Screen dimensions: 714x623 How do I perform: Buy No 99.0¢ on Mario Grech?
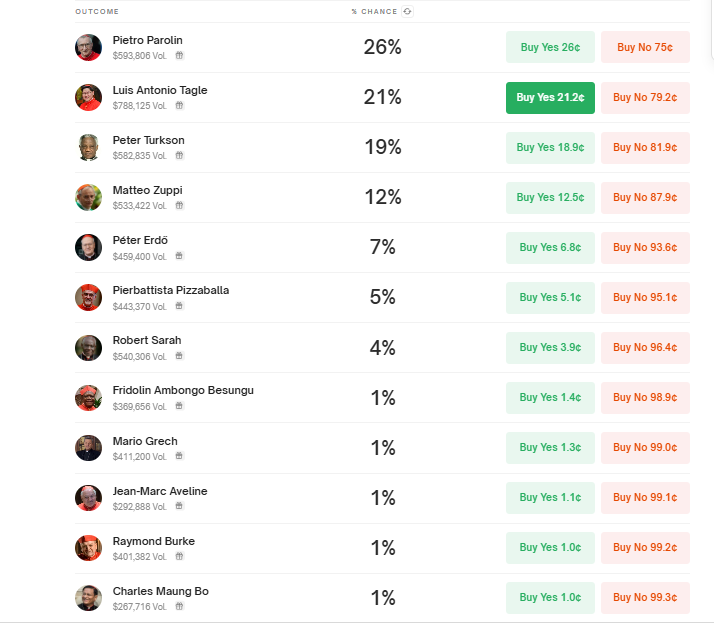tap(645, 448)
